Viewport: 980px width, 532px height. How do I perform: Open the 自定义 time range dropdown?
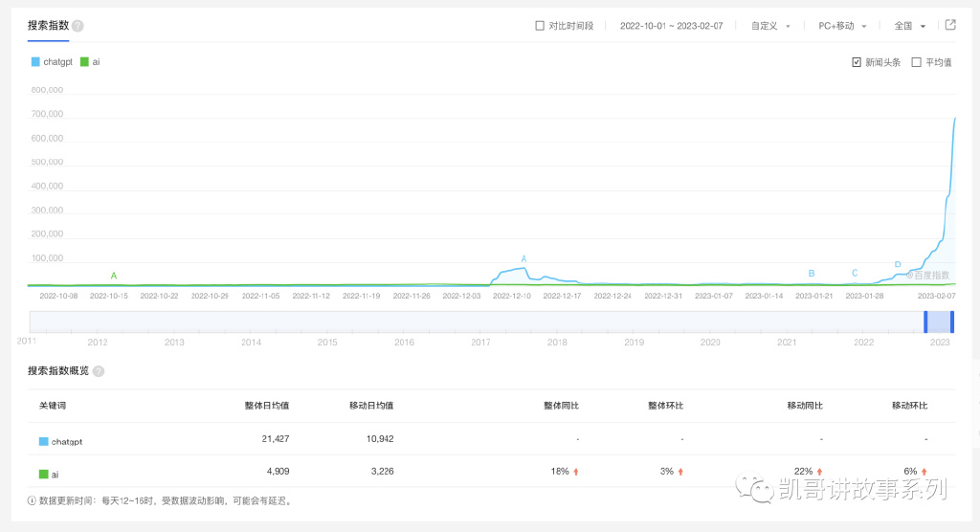770,26
